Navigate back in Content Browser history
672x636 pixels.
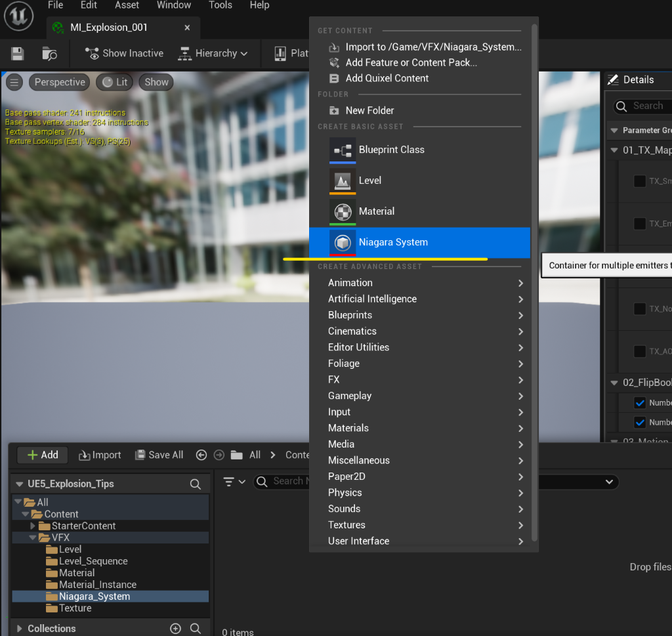click(201, 455)
